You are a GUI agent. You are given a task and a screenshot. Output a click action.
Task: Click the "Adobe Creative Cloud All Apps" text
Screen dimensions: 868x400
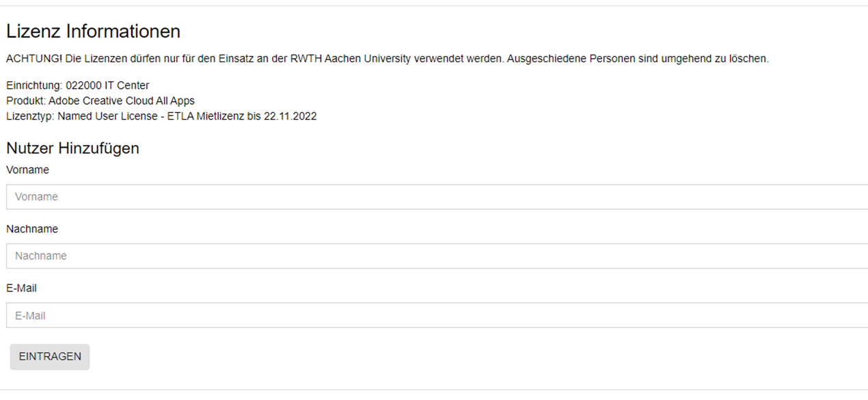(x=122, y=101)
